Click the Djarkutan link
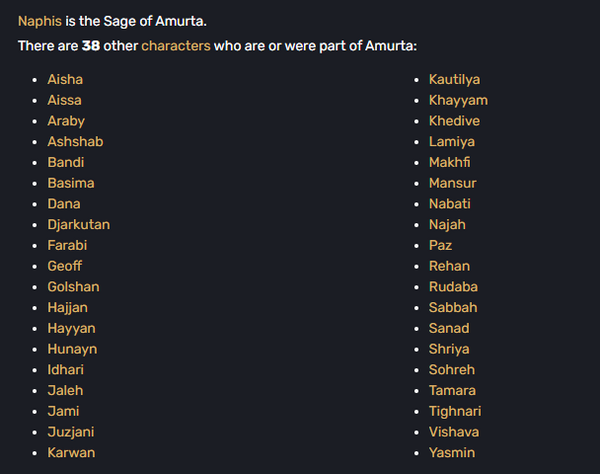 (x=78, y=225)
